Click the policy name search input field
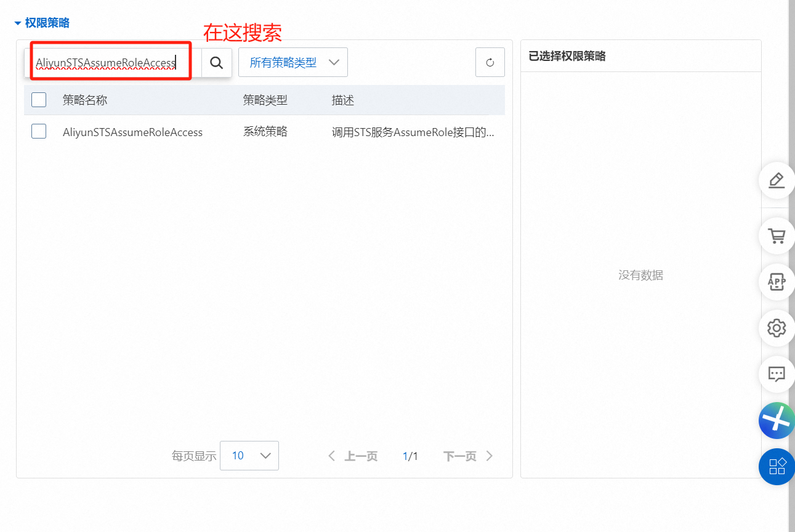The image size is (795, 532). click(x=113, y=62)
